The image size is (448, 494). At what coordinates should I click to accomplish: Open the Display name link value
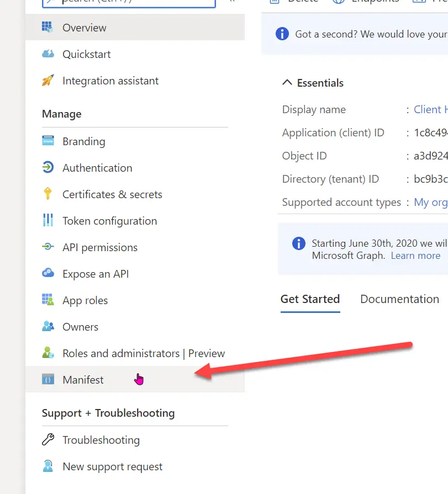coord(431,109)
